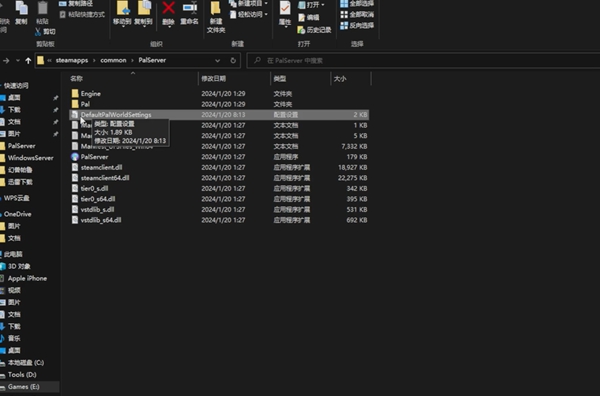Select the PalServer application file

219,156
